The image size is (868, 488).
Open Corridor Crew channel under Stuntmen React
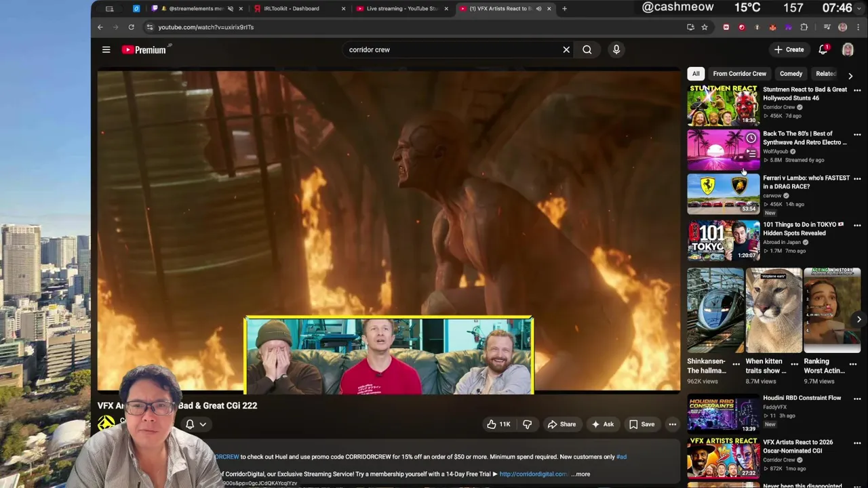[x=779, y=107]
